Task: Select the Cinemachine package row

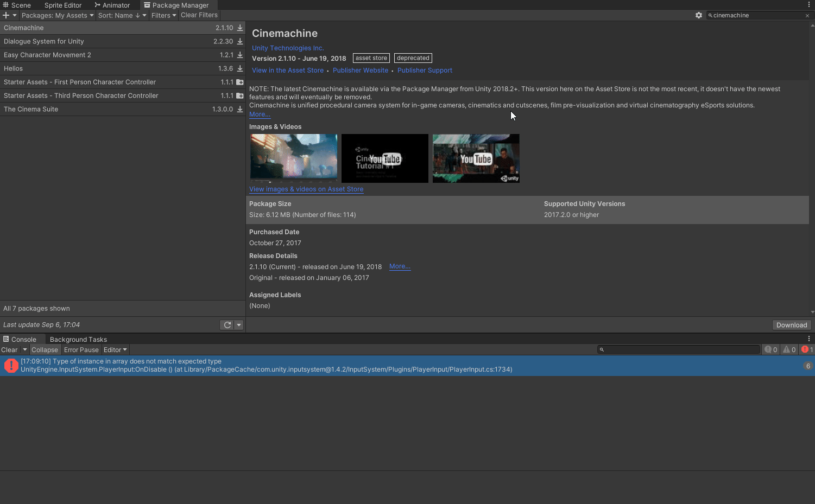Action: [123, 28]
